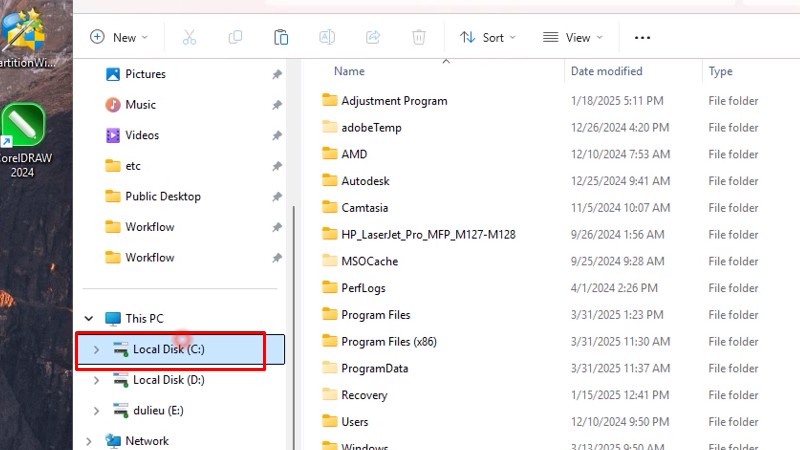Click pin icon next to Public Desktop

click(x=277, y=197)
